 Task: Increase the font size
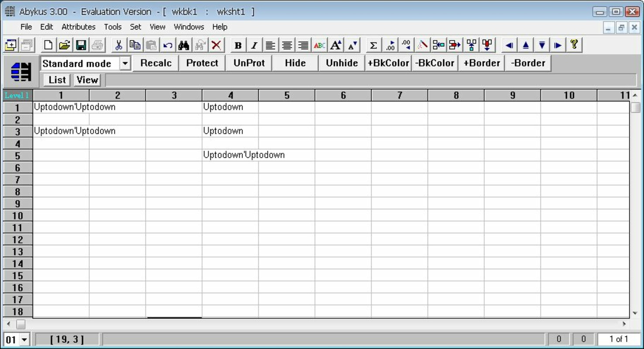click(336, 45)
